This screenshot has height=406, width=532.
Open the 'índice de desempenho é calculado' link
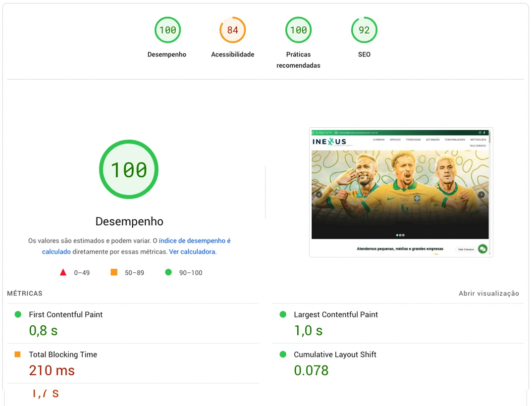(x=195, y=241)
